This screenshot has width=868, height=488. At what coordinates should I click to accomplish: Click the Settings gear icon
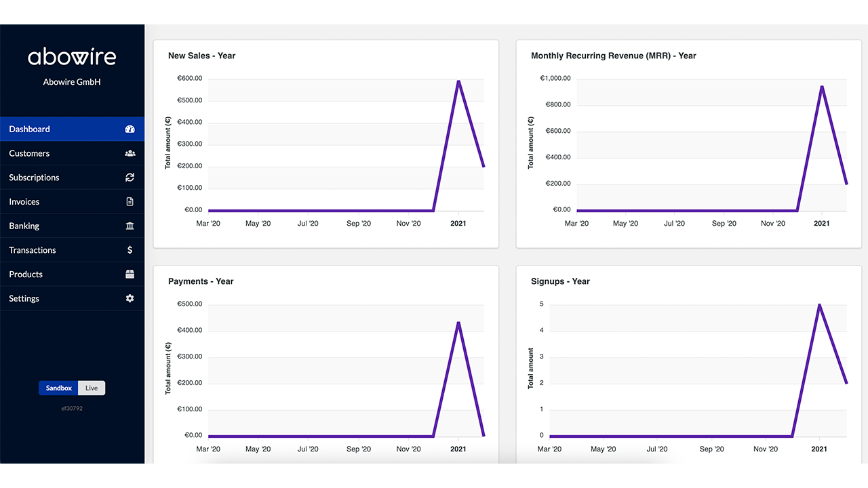(130, 298)
